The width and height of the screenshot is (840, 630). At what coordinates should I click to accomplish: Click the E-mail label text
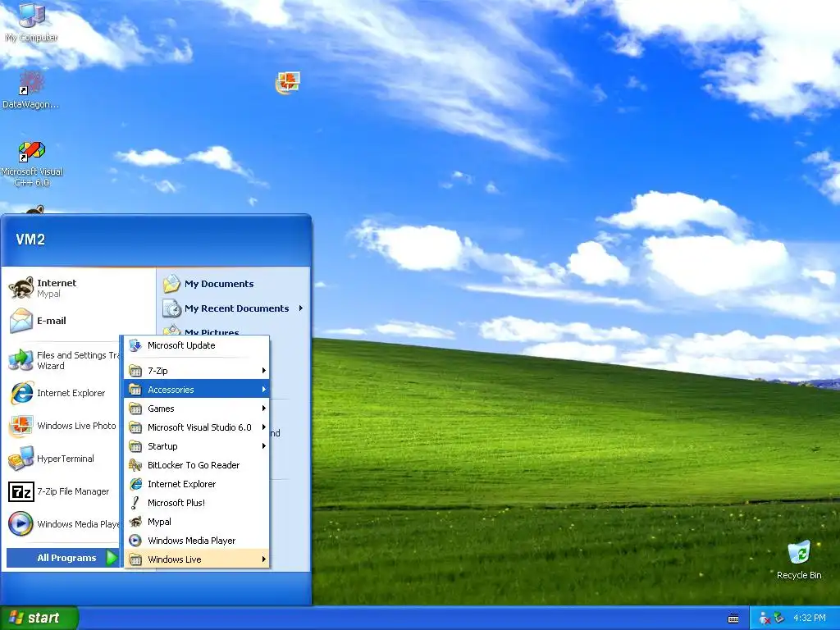pos(52,321)
